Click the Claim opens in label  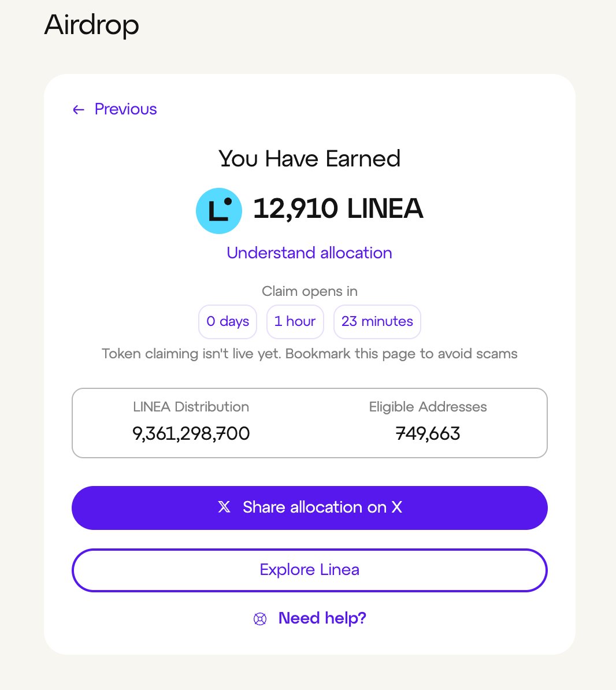point(310,291)
